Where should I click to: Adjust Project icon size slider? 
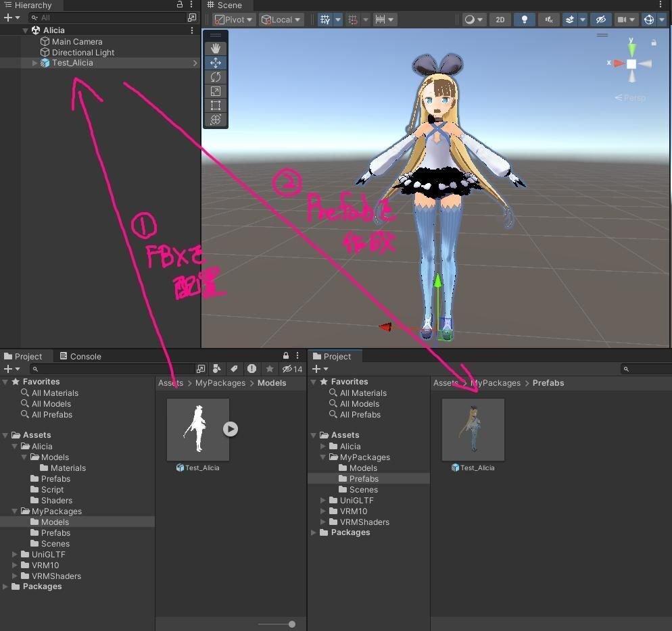point(292,624)
